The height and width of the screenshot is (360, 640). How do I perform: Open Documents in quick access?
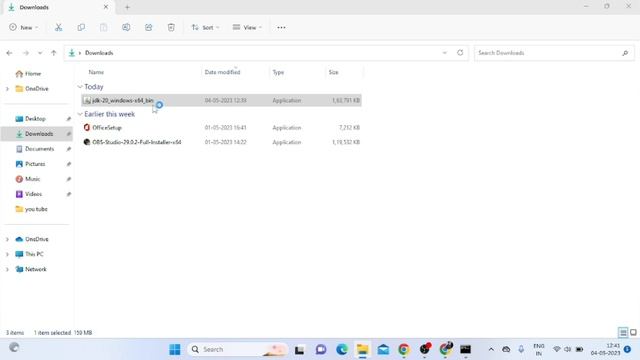(39, 149)
